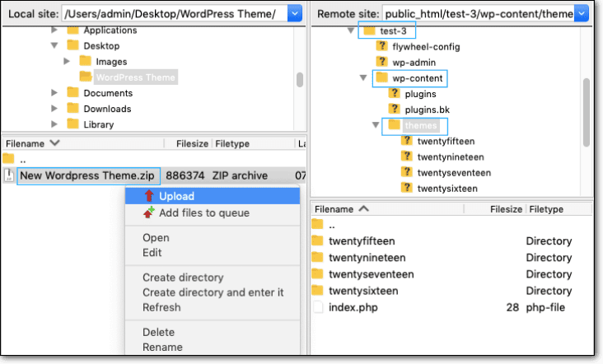Click the remote directory tree scrollbar

[587, 112]
